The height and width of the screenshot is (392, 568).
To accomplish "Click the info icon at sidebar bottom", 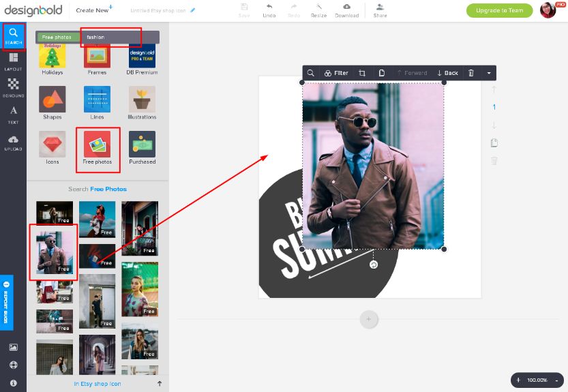I will point(14,382).
